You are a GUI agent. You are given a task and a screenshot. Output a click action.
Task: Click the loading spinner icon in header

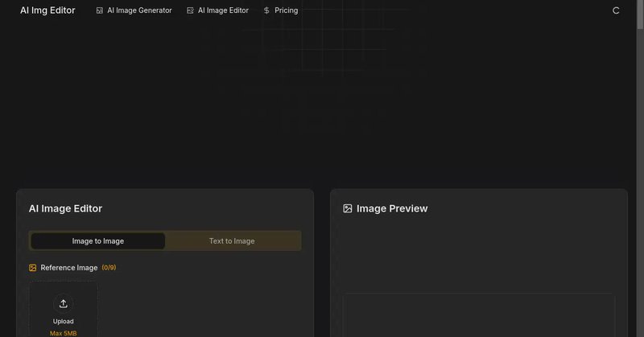(616, 10)
